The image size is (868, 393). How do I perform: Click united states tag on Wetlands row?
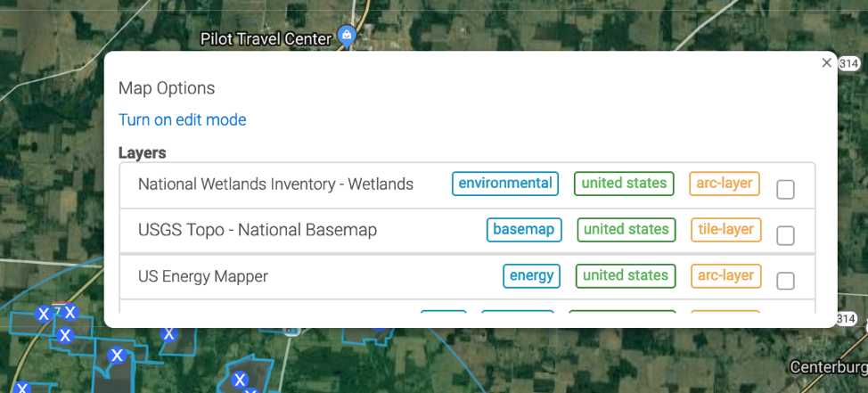pos(624,184)
